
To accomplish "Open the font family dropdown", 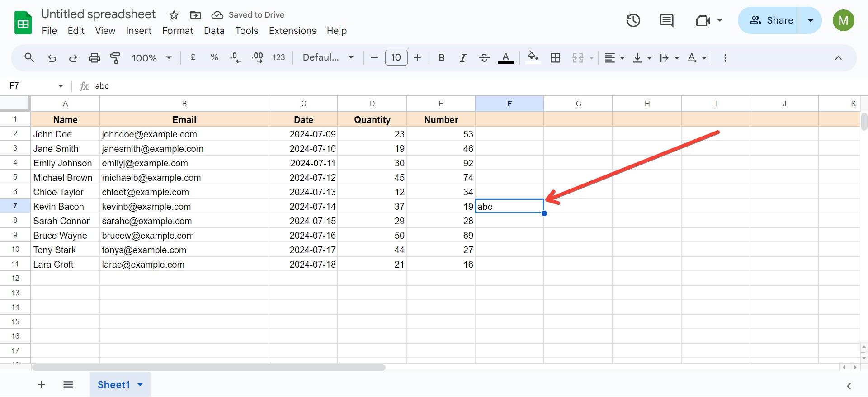I will 328,57.
